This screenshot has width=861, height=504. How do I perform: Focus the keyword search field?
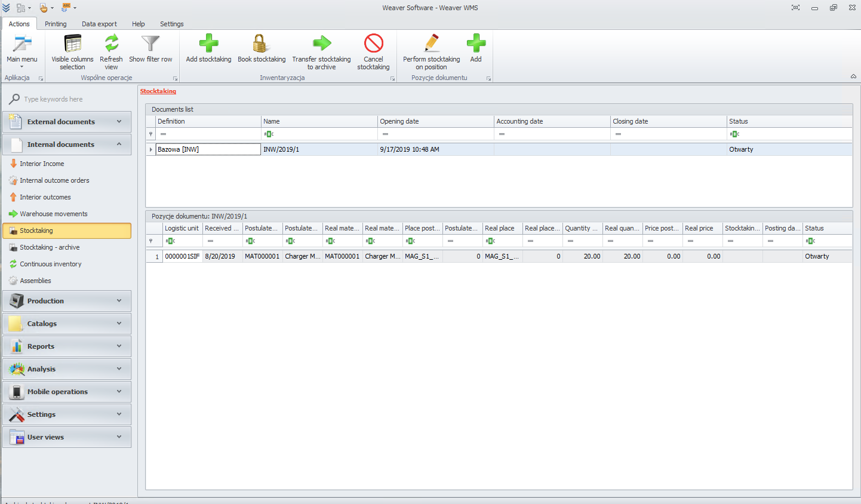point(76,99)
